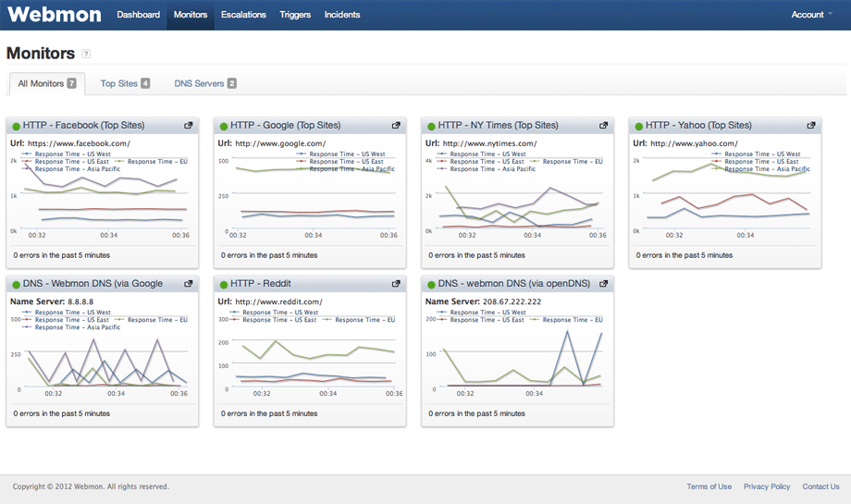This screenshot has width=851, height=504.
Task: Open Triggers in navigation bar
Action: point(295,15)
